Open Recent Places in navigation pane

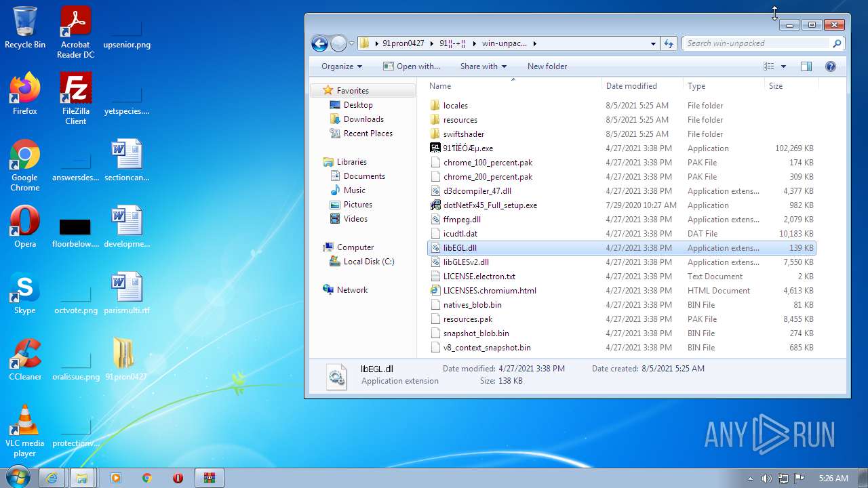point(368,134)
